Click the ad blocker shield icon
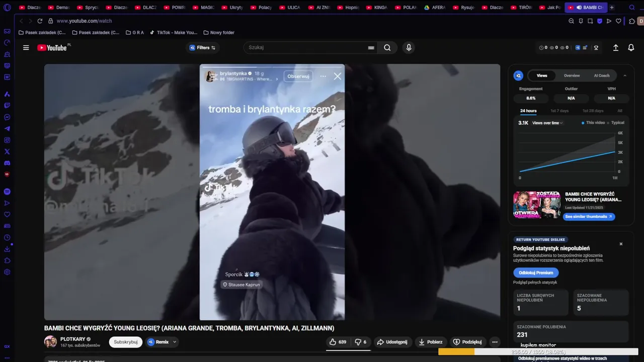 click(x=600, y=21)
